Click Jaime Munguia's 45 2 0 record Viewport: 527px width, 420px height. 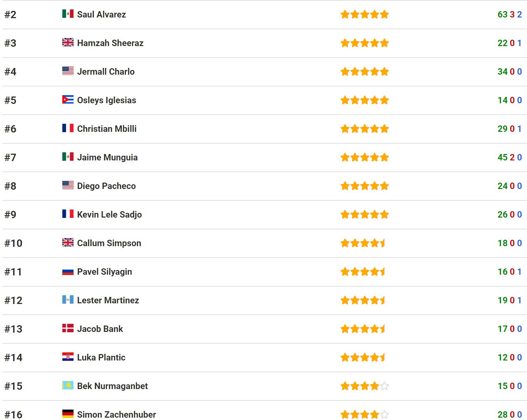click(x=510, y=157)
